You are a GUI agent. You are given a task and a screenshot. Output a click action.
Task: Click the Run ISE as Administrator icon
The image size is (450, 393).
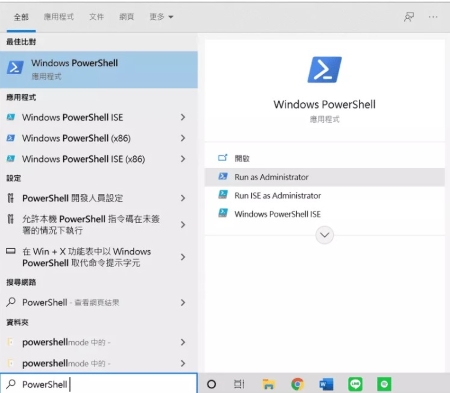tap(223, 195)
